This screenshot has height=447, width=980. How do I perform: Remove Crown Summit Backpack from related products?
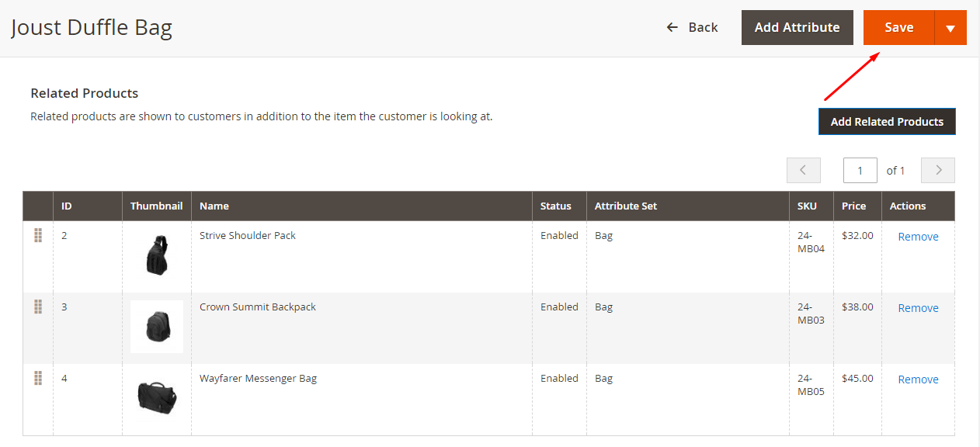tap(918, 308)
